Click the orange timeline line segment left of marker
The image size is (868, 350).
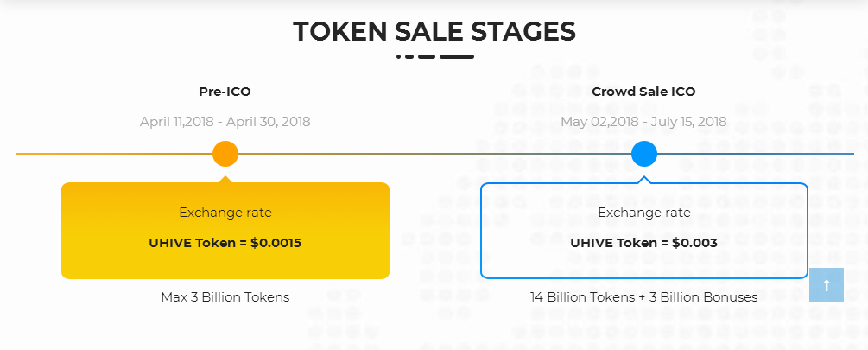tap(114, 154)
